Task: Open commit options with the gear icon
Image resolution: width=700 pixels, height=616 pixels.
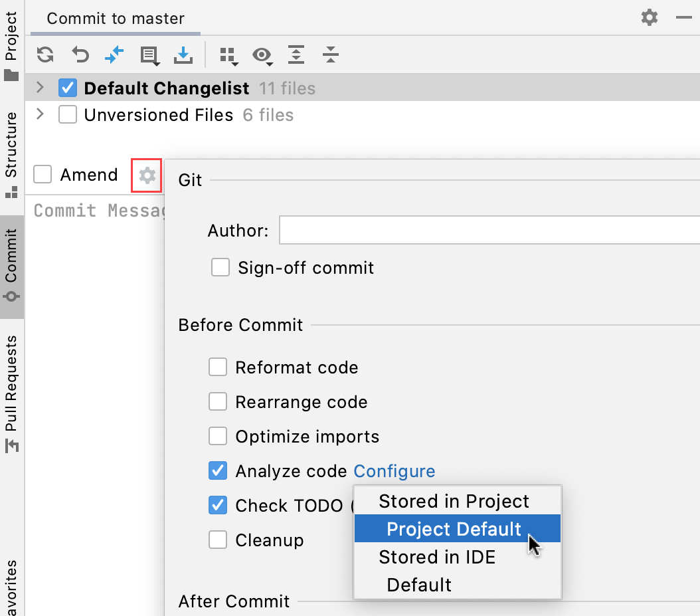Action: tap(146, 175)
